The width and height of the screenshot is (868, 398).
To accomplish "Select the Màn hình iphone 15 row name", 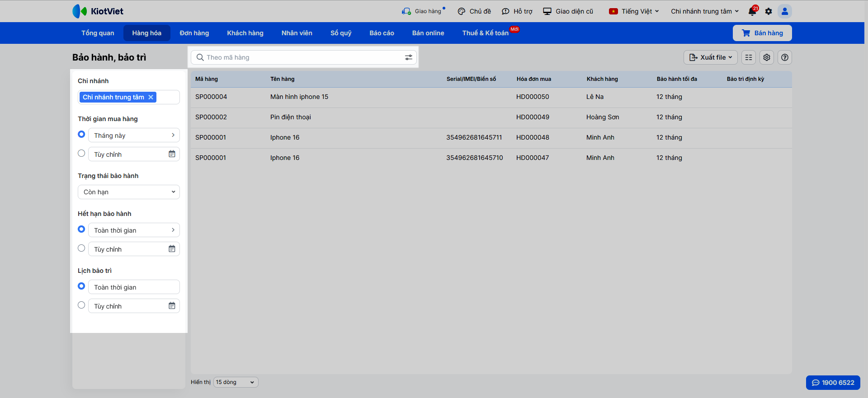I will point(299,97).
